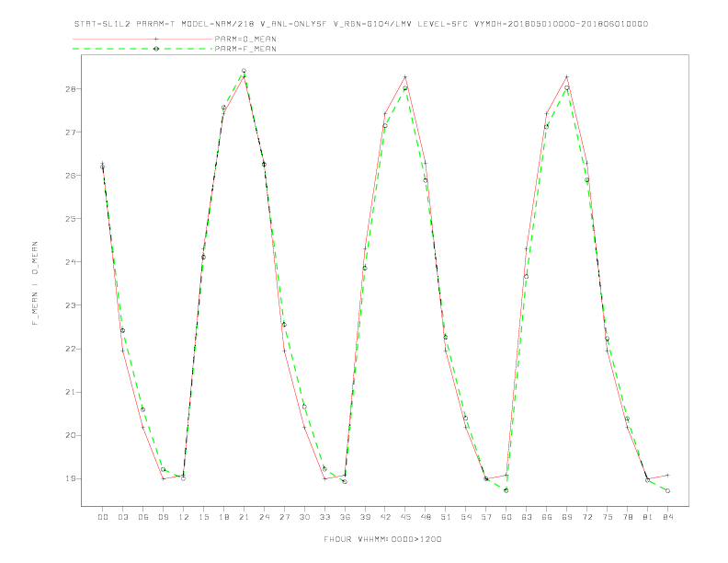The width and height of the screenshot is (728, 563).
Task: Click x-axis forecast hour label 60
Action: coord(506,517)
